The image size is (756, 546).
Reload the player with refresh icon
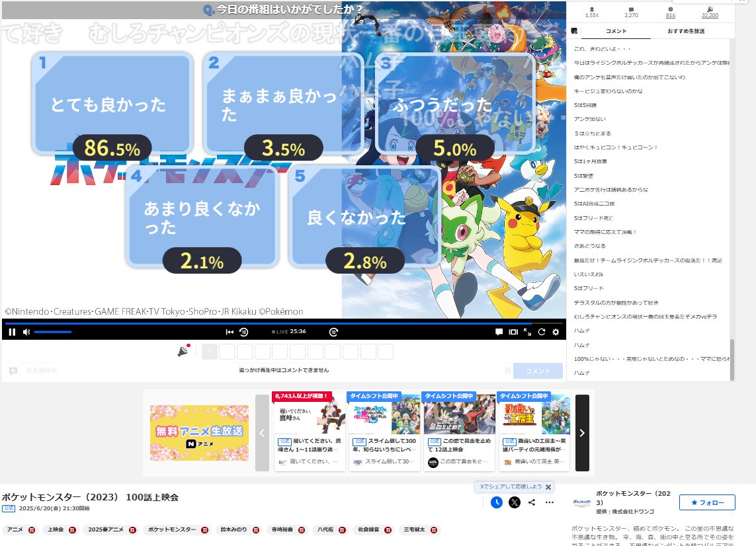click(542, 332)
